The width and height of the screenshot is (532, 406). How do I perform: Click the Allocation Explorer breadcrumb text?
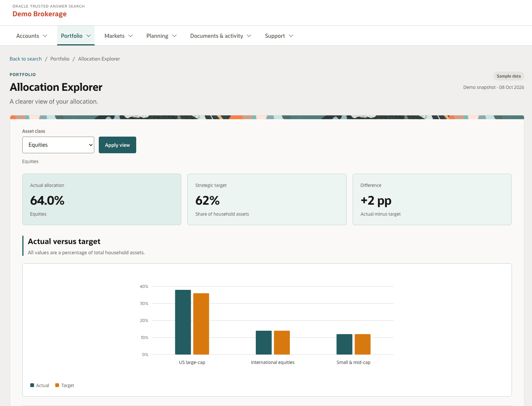click(99, 59)
